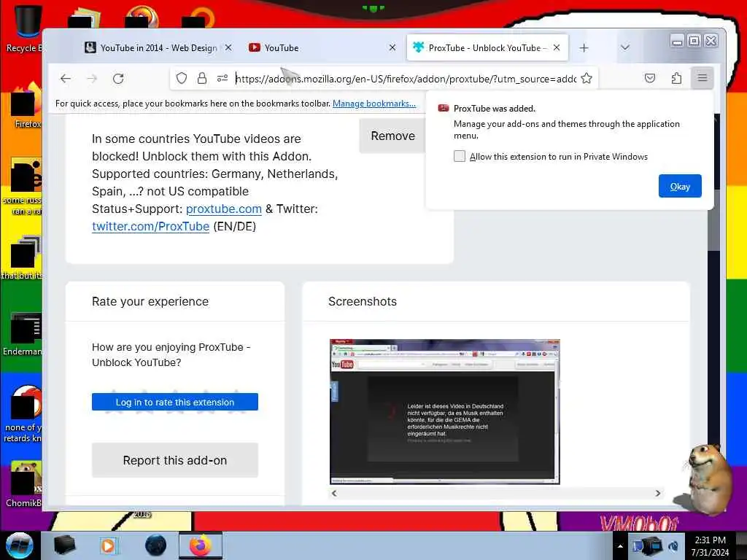The image size is (747, 560).
Task: Expand the list all tabs chevron
Action: (625, 47)
